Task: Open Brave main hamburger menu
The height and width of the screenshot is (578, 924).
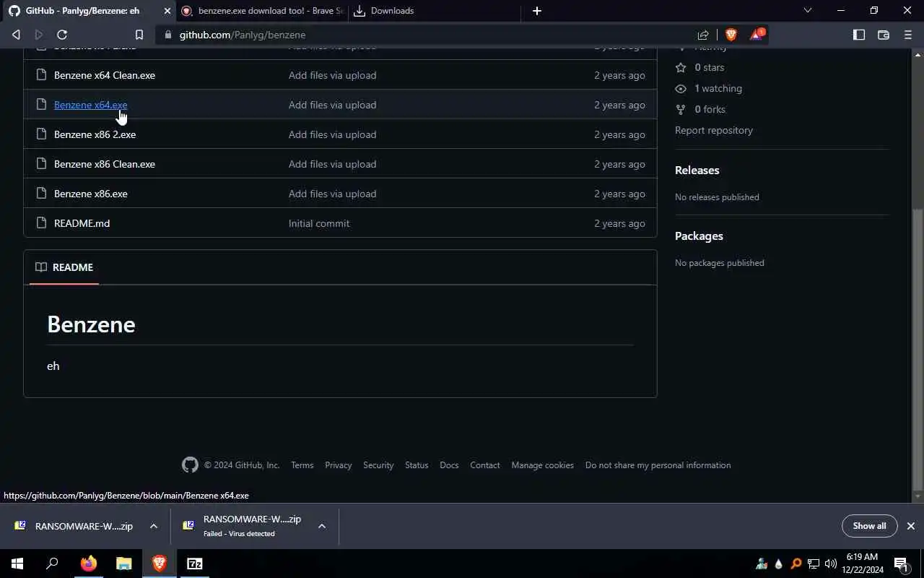Action: 908,35
